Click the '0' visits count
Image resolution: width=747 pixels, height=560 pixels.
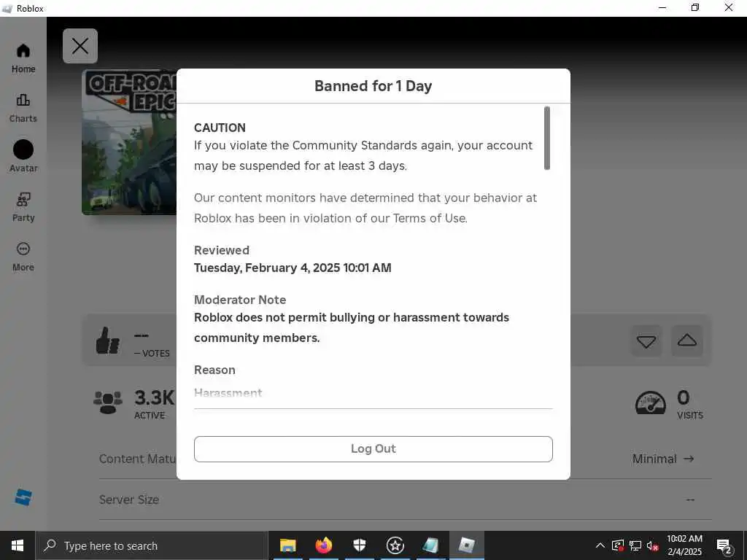coord(683,397)
